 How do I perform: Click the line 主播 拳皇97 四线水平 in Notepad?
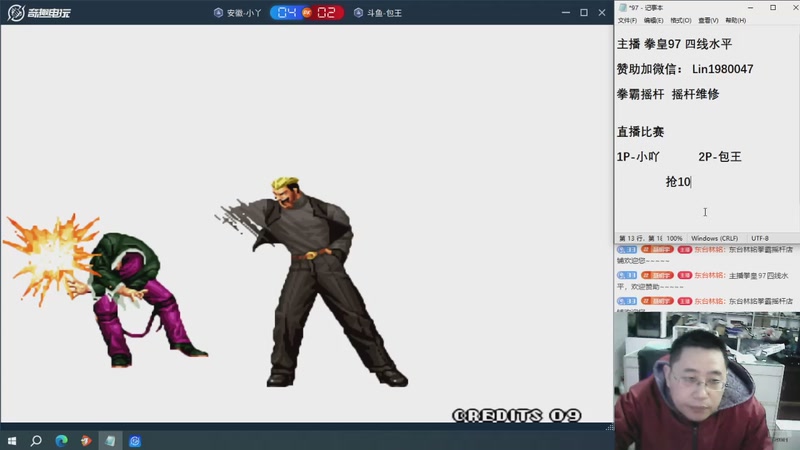click(674, 44)
